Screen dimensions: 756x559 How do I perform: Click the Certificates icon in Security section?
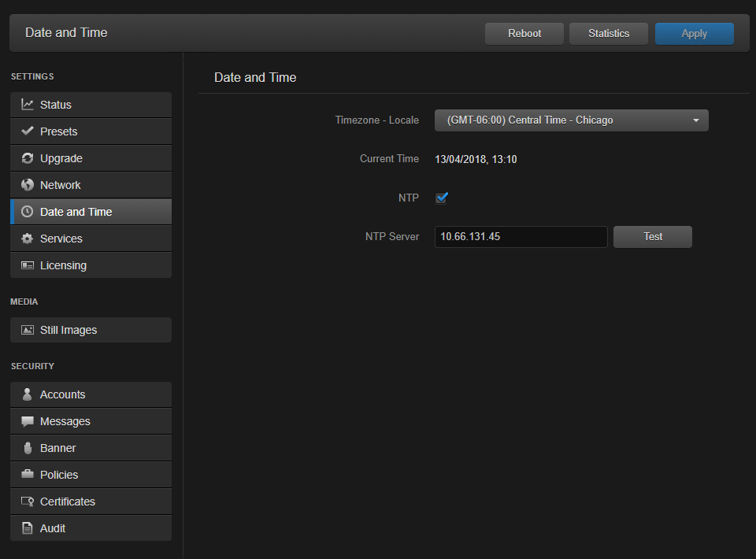point(28,502)
